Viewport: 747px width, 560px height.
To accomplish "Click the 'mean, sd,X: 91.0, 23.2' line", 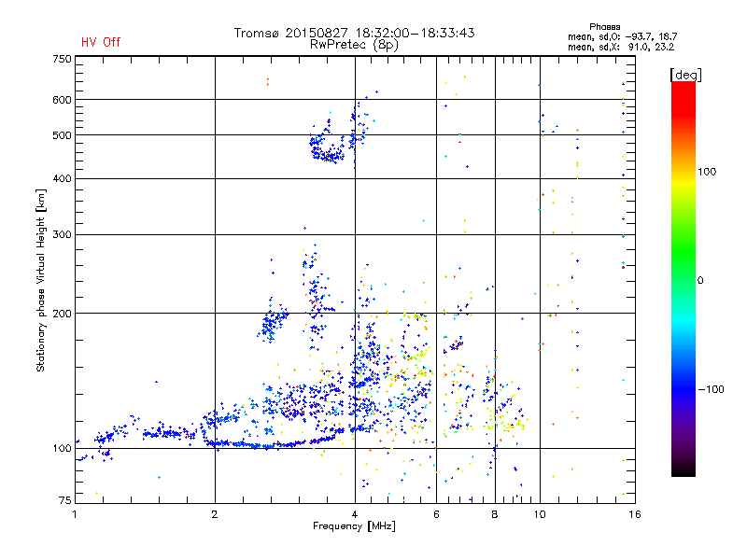I will (621, 47).
